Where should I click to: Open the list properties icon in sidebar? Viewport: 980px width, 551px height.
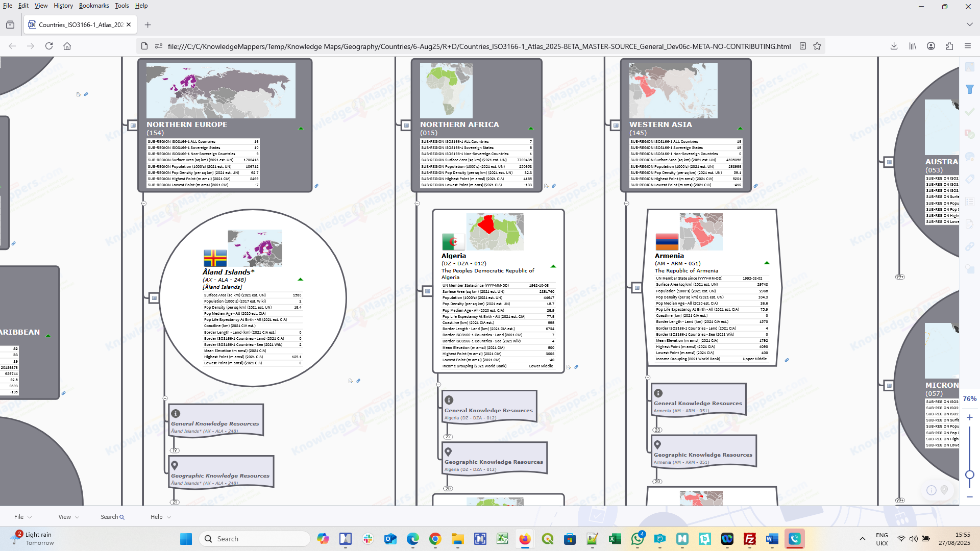pos(970,202)
